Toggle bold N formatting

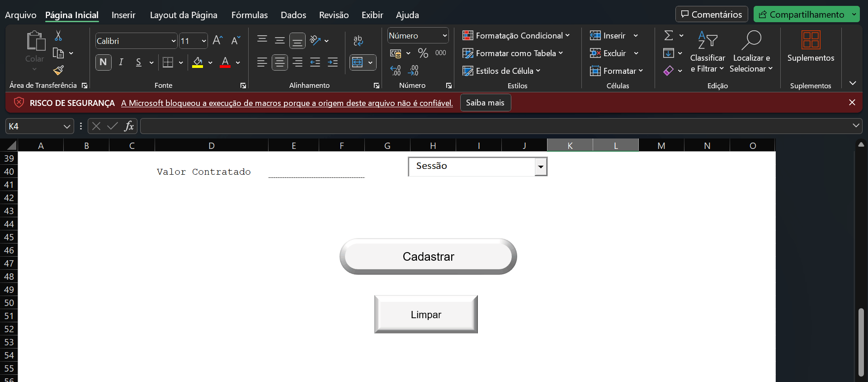pyautogui.click(x=104, y=62)
